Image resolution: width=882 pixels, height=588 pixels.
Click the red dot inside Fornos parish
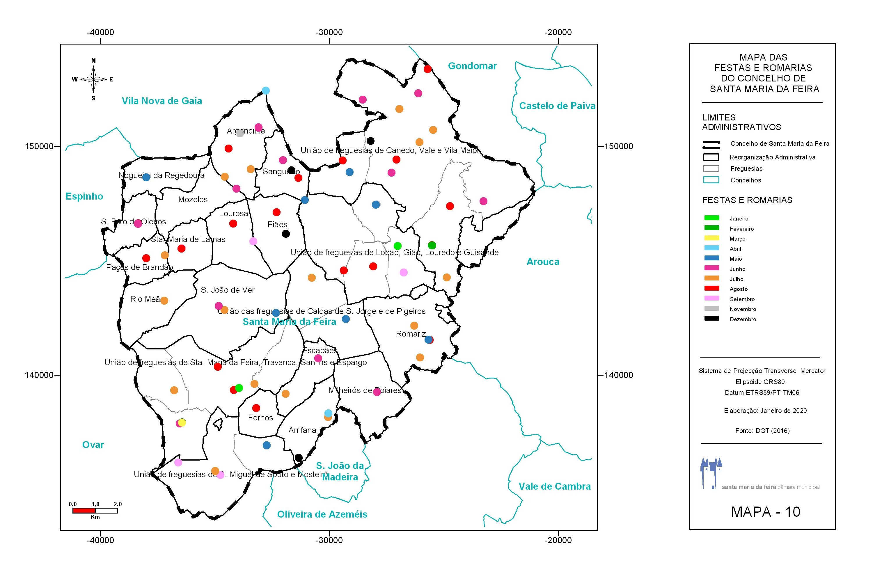pos(256,408)
